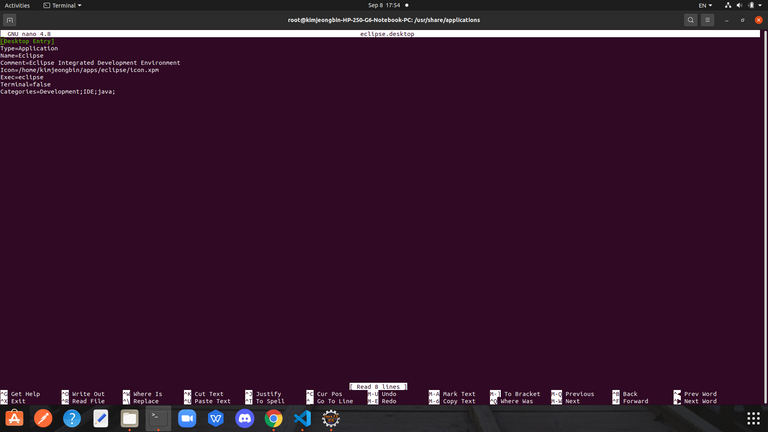This screenshot has height=432, width=768.
Task: Click the Paste Text shortcut label
Action: click(x=212, y=401)
